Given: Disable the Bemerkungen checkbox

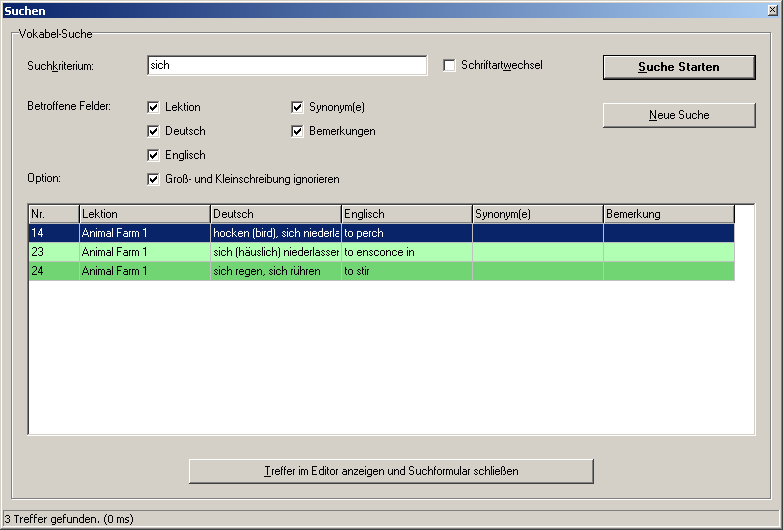Looking at the screenshot, I should (x=298, y=131).
